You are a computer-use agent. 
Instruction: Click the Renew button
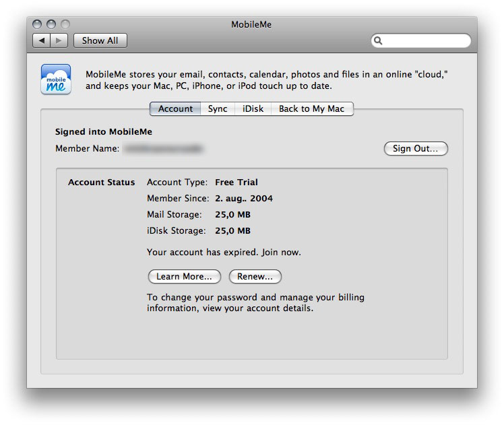pyautogui.click(x=255, y=277)
